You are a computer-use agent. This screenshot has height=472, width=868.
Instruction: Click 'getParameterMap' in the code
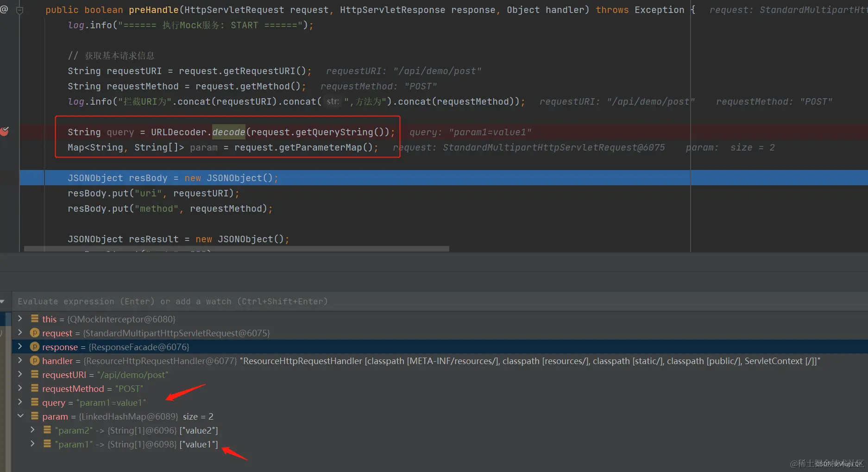coord(321,147)
